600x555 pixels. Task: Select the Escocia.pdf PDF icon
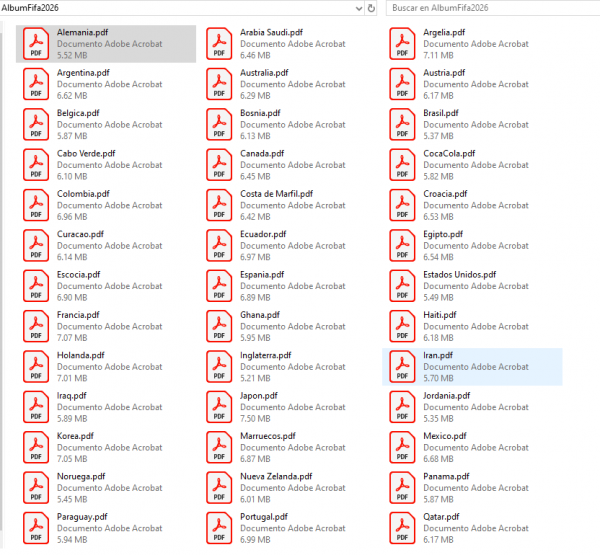coord(36,286)
